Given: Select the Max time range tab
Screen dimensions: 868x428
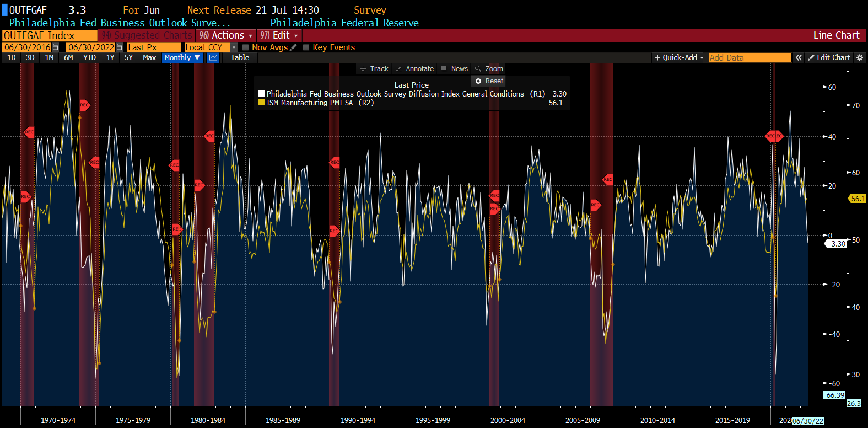Looking at the screenshot, I should (149, 57).
